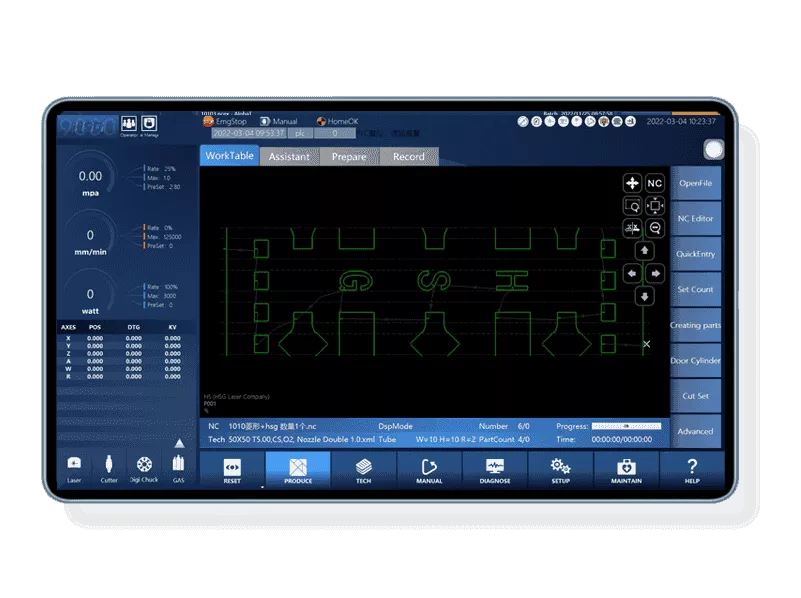The height and width of the screenshot is (598, 801).
Task: Click the Set Count button
Action: coord(695,290)
